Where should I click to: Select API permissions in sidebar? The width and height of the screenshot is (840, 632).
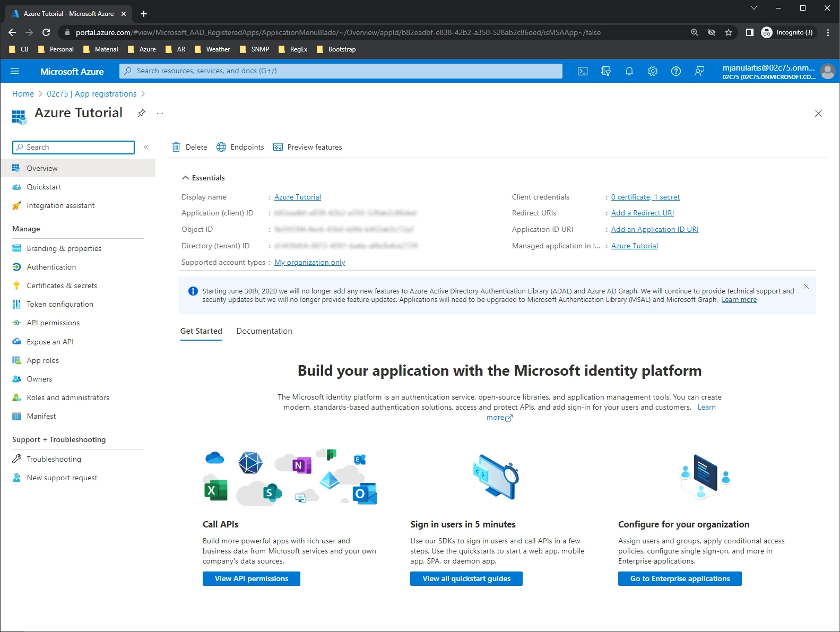click(53, 323)
